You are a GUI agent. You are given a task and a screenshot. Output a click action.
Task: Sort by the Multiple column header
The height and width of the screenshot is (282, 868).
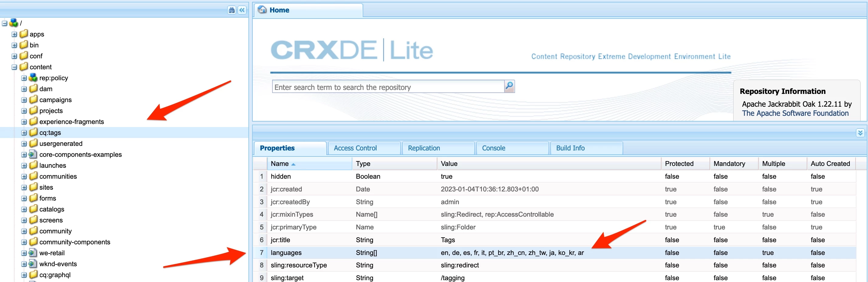coord(782,163)
